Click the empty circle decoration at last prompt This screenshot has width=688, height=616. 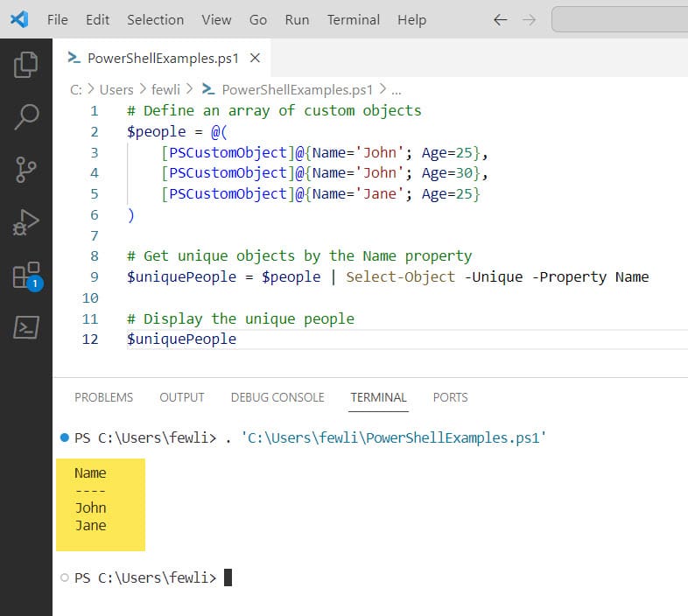click(x=65, y=577)
